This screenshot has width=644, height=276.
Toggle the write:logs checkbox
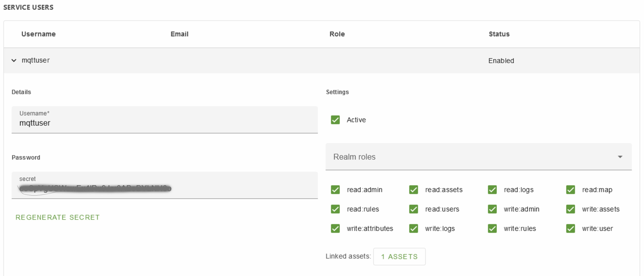[413, 229]
